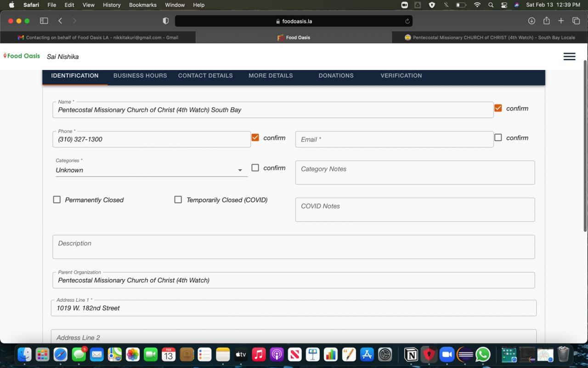
Task: Click the Food Oasis logo
Action: (22, 56)
